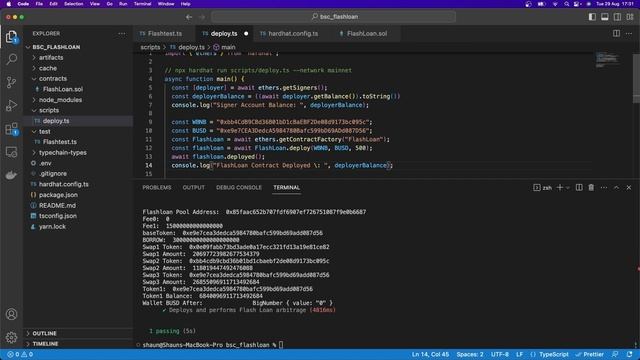Open the OUTPUT panel tab
Screen dimensions: 640x360
click(x=193, y=187)
